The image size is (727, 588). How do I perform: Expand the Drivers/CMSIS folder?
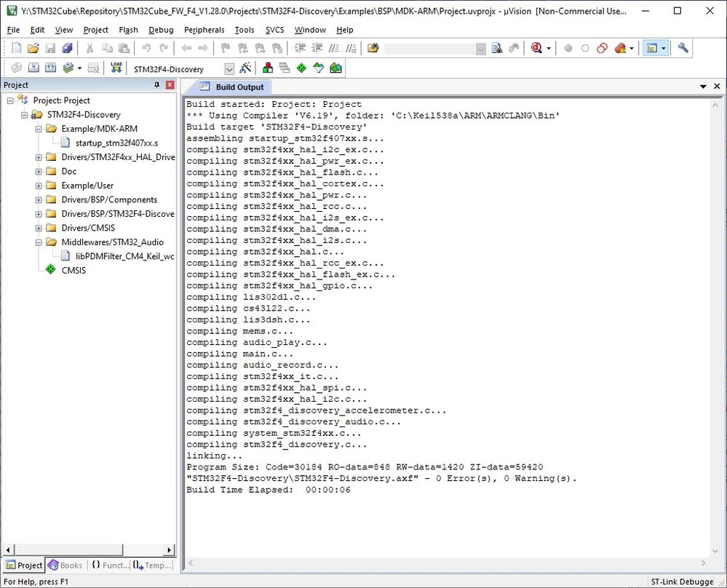coord(39,229)
